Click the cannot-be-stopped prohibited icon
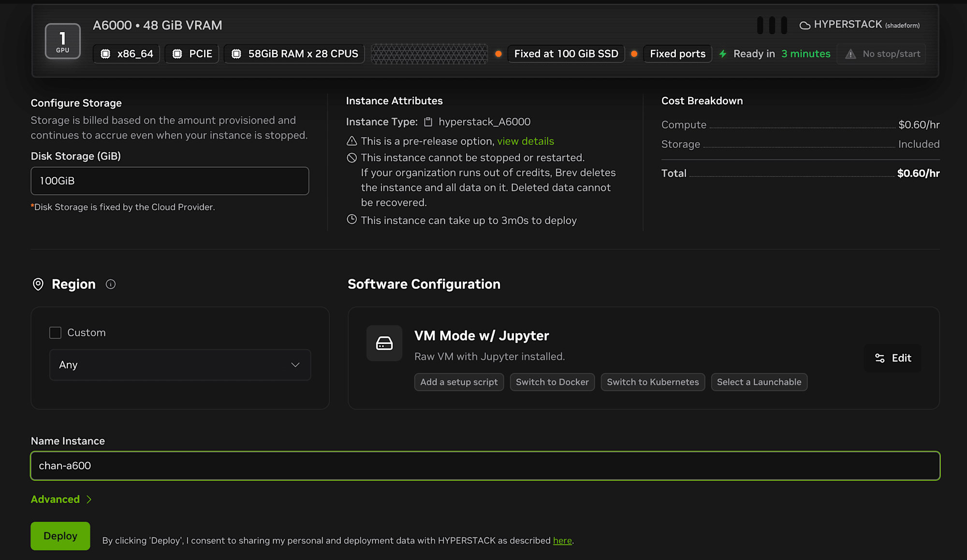 click(x=352, y=158)
